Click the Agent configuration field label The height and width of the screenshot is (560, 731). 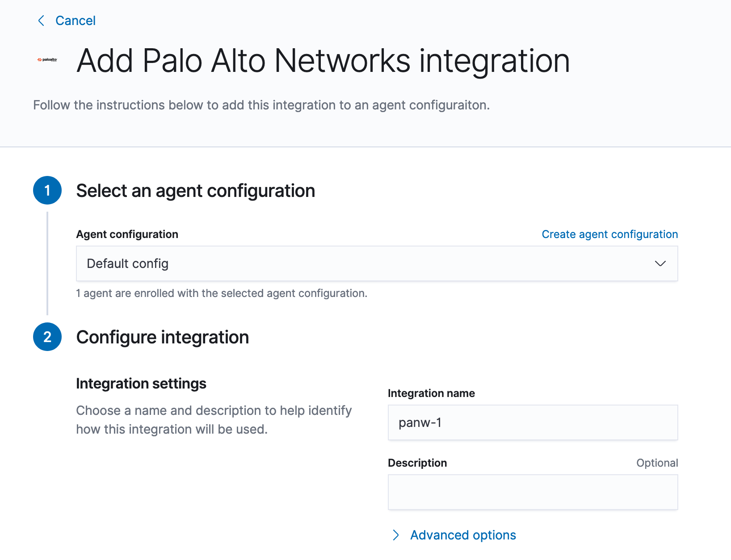[127, 234]
